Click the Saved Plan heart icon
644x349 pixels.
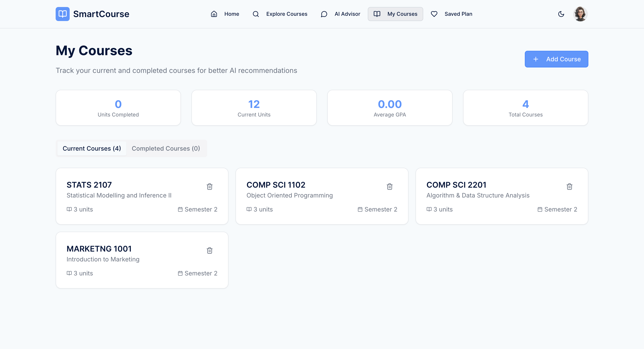pos(434,14)
